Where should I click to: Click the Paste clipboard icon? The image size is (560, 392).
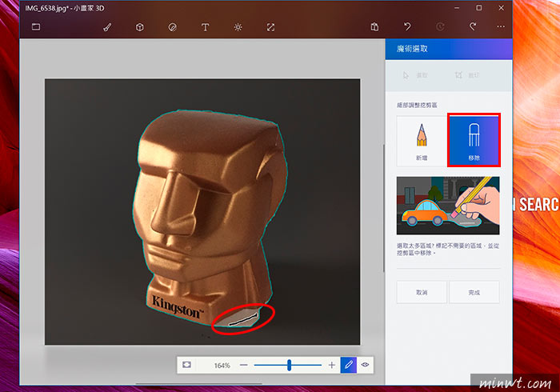click(x=374, y=26)
